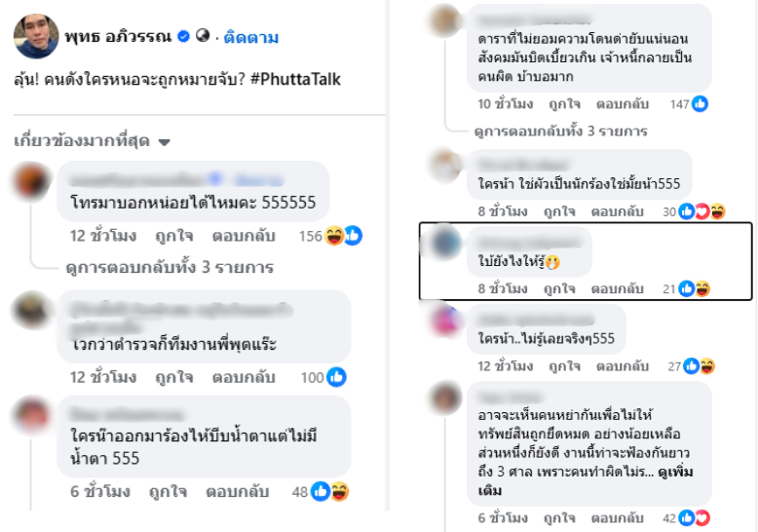The height and width of the screenshot is (532, 758).
Task: Click the like icon next to count 100
Action: point(336,377)
